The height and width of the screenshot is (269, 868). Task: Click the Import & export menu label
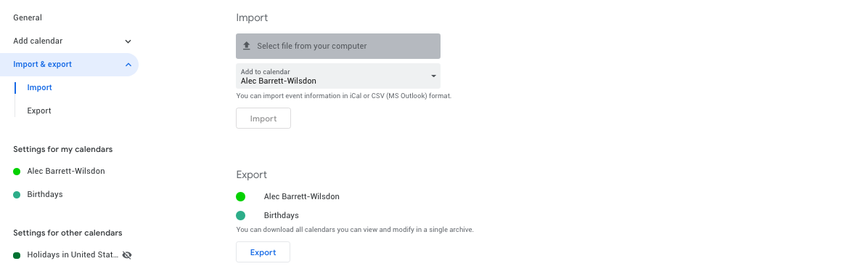[43, 64]
